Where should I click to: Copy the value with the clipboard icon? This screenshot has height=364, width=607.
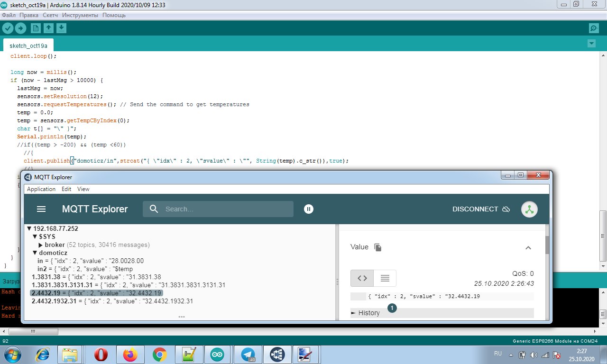377,247
